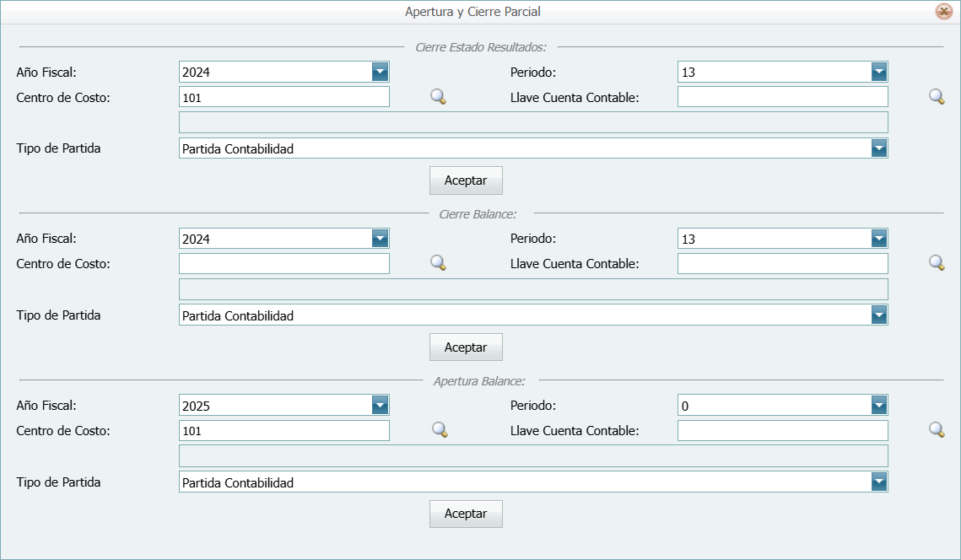Click the Centro de Costo field showing 101
This screenshot has height=560, width=961.
coord(284,96)
